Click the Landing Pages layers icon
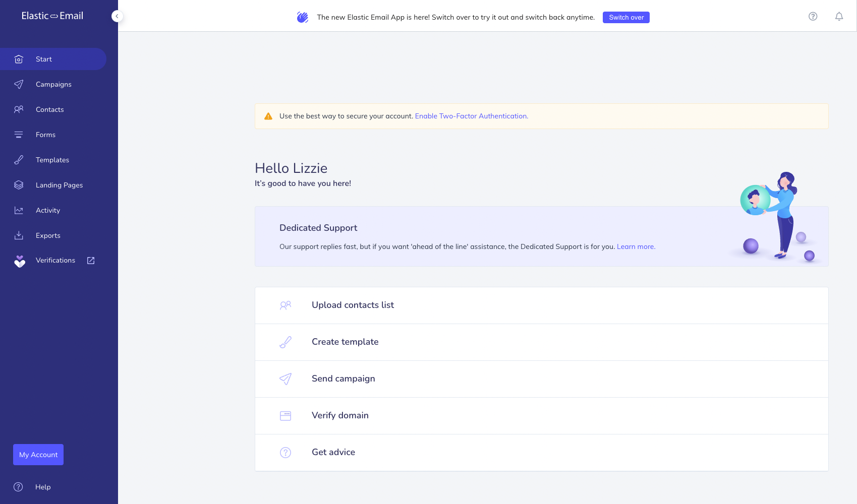857x504 pixels. click(x=19, y=185)
